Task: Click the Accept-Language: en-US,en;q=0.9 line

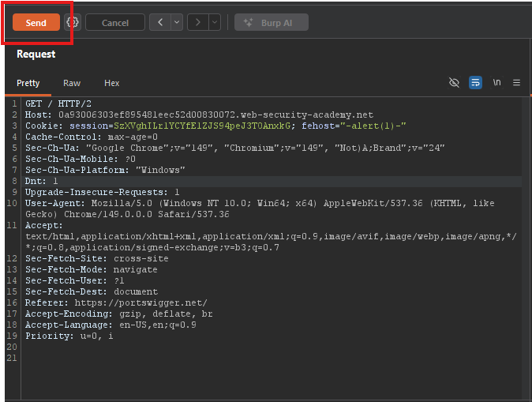Action: (111, 325)
